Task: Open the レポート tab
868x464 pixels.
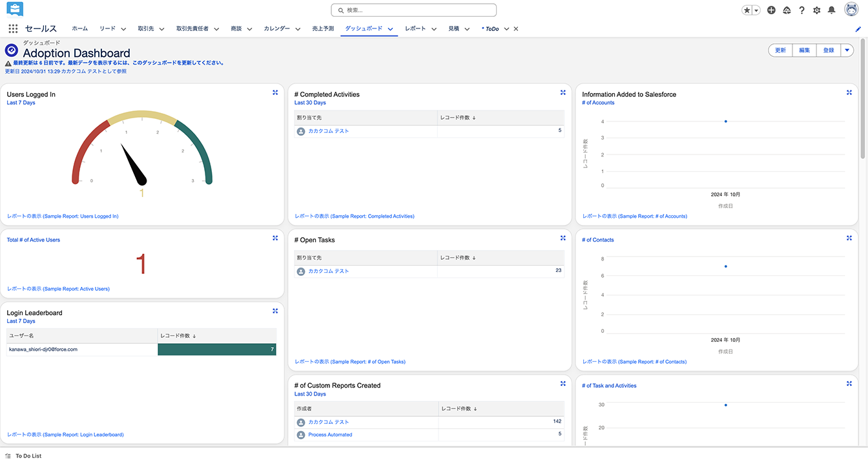Action: pyautogui.click(x=416, y=29)
